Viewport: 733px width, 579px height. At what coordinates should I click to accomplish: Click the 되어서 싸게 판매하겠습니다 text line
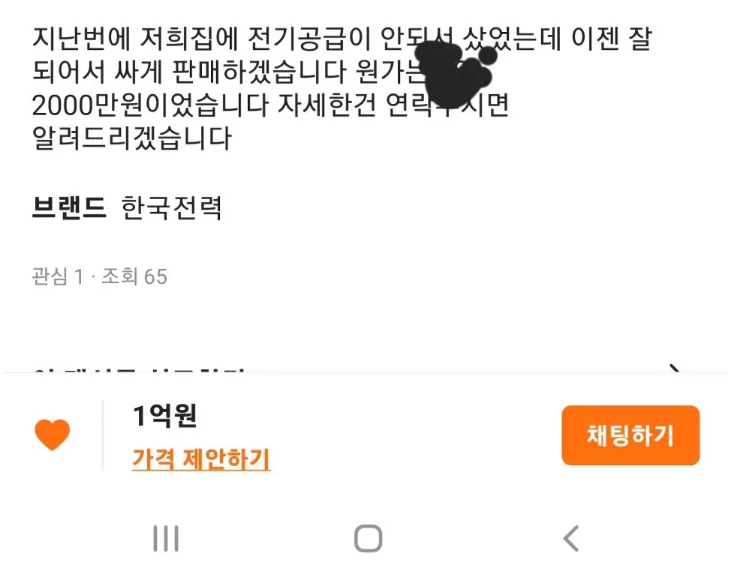point(189,71)
